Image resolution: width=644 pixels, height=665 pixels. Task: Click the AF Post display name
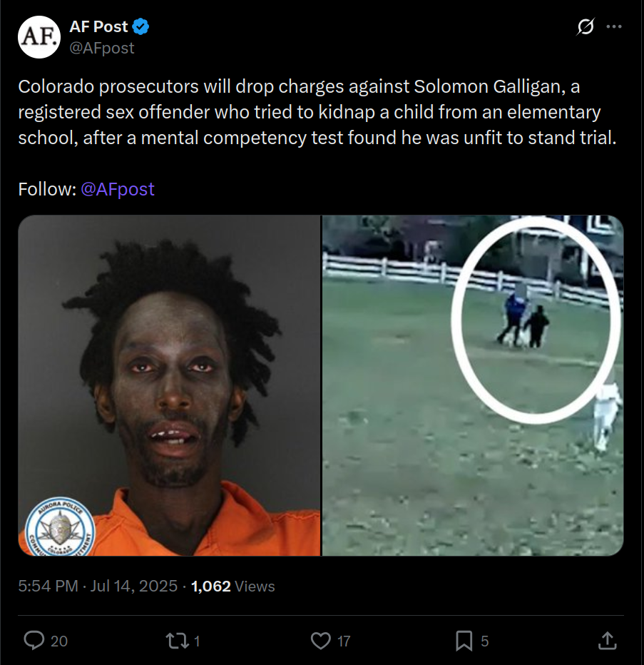coord(98,26)
